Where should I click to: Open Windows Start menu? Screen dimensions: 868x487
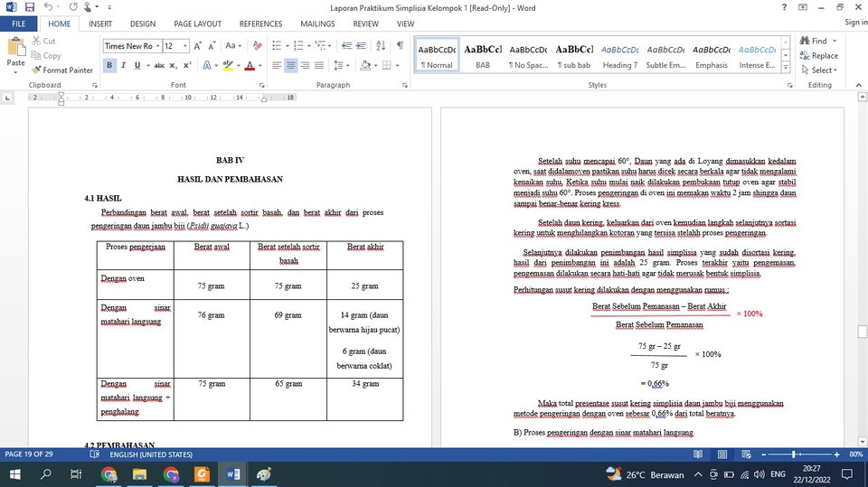click(x=15, y=474)
